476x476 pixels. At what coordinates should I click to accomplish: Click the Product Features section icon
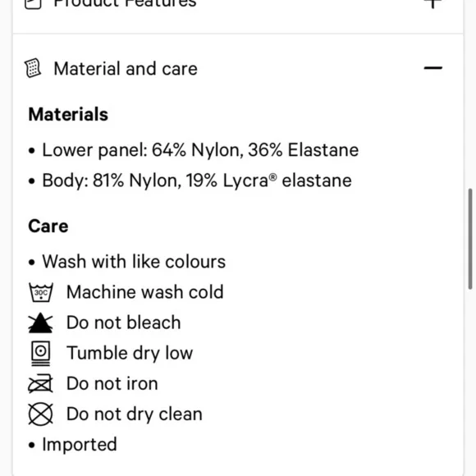(33, 3)
